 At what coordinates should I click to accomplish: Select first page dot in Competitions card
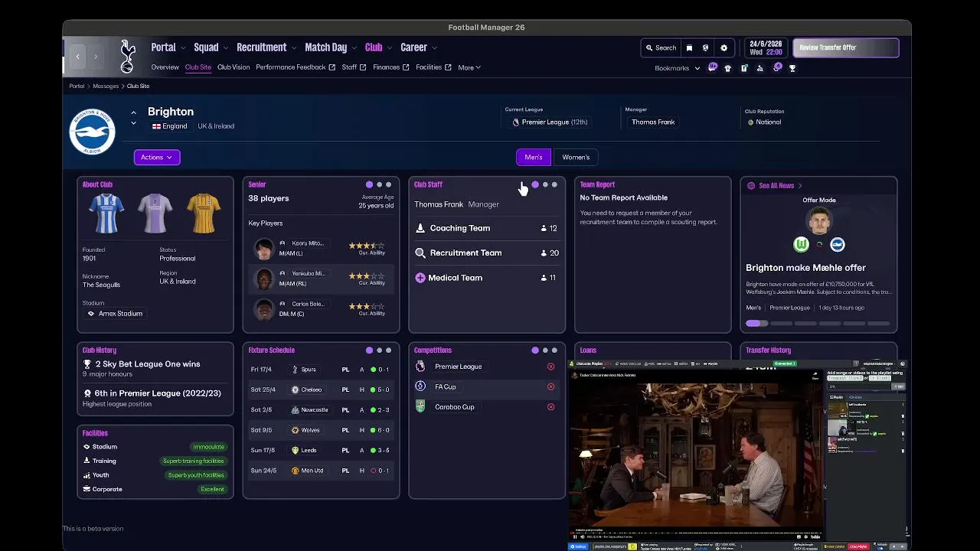[535, 350]
